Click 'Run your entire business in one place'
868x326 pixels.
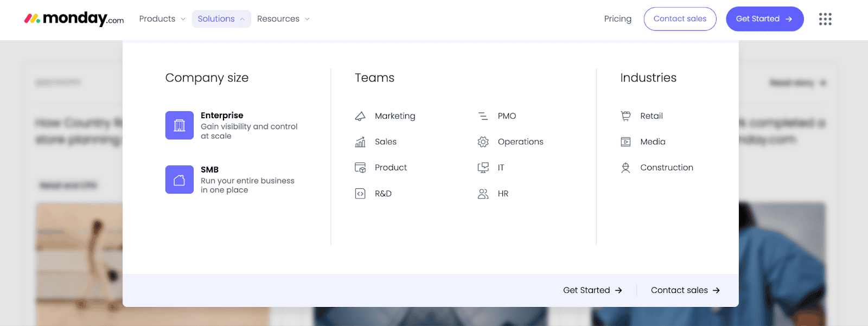click(x=247, y=186)
